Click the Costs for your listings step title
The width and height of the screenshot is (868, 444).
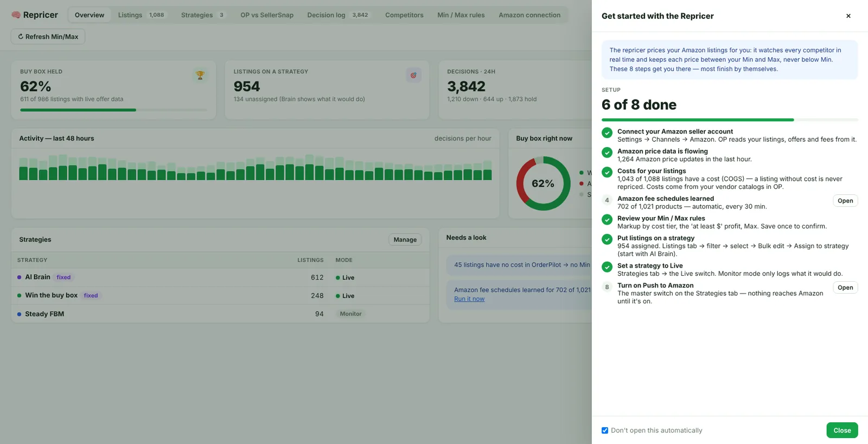tap(652, 171)
